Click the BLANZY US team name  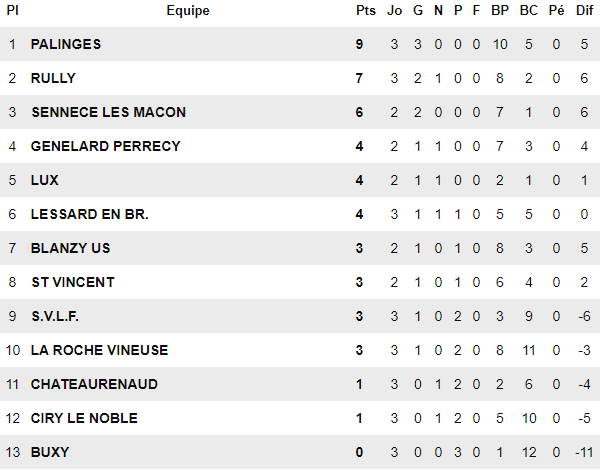pyautogui.click(x=71, y=248)
